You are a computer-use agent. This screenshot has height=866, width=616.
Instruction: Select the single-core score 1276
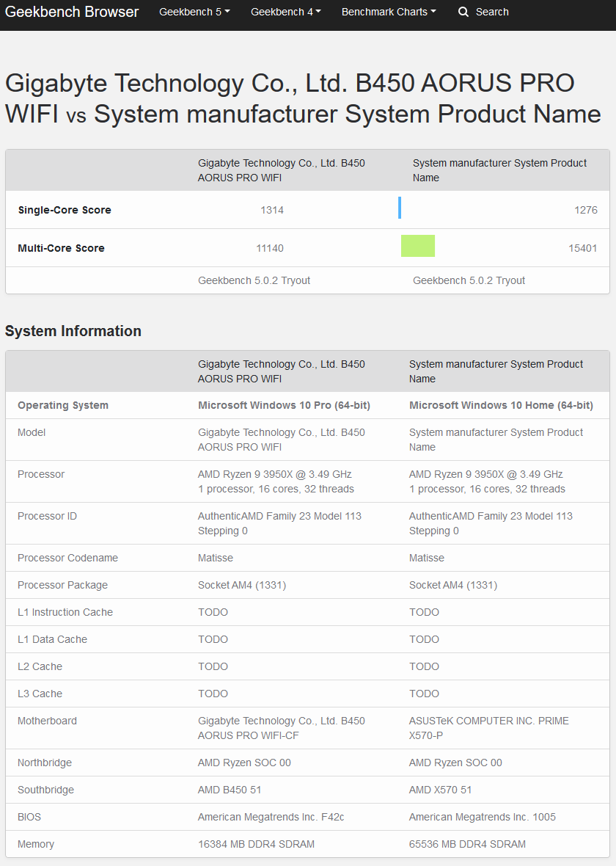(586, 210)
